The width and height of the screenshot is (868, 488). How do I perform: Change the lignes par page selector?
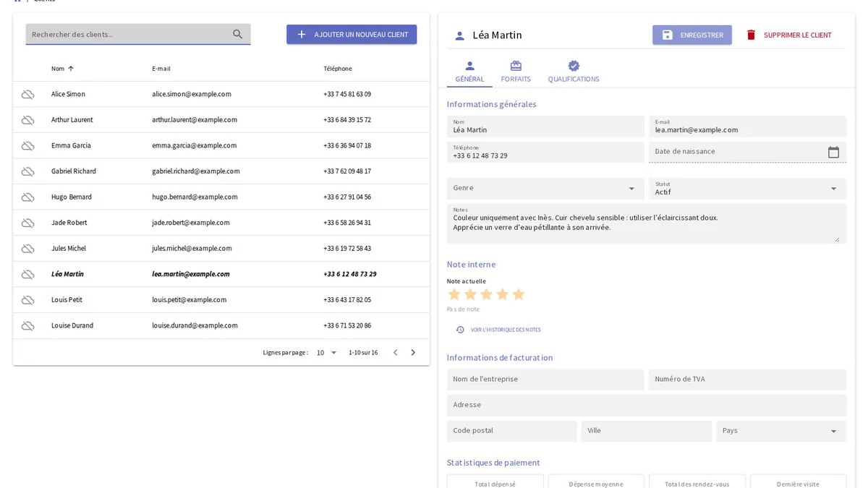point(327,353)
